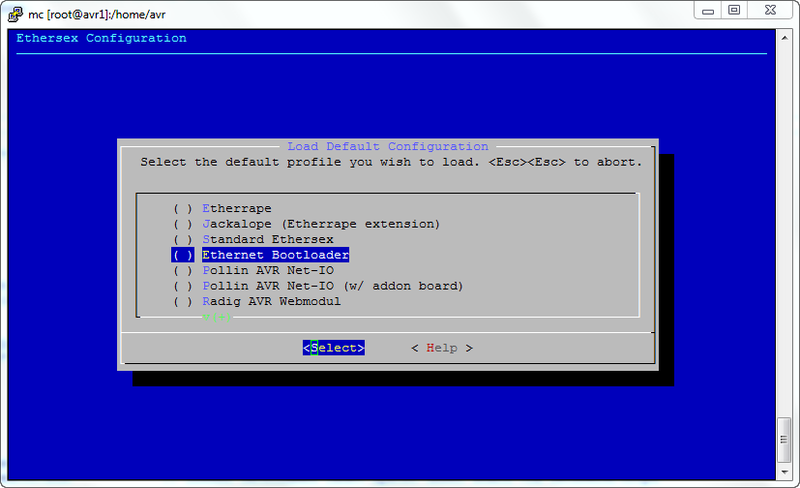The height and width of the screenshot is (488, 800).
Task: Pick the Pollin AVR Net-IO profile without addon board
Action: [267, 270]
